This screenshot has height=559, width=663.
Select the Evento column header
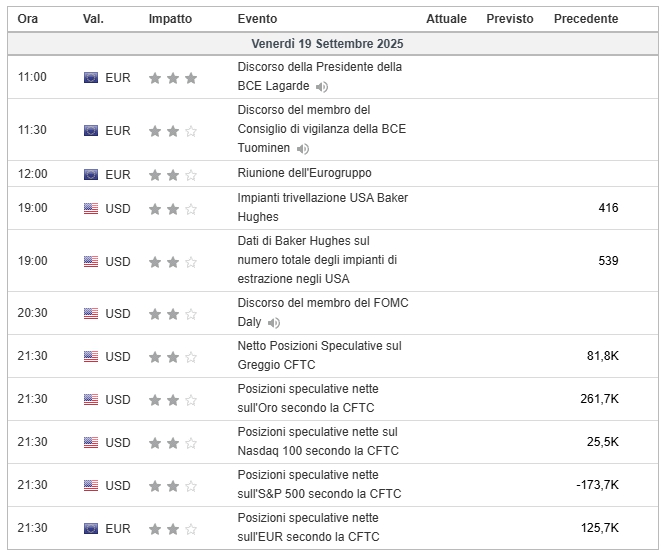(257, 19)
